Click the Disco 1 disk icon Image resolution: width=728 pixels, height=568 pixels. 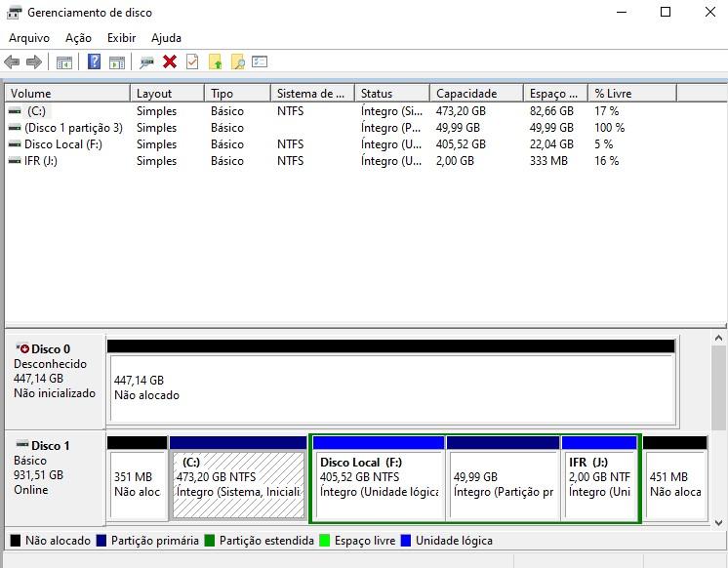pos(22,444)
